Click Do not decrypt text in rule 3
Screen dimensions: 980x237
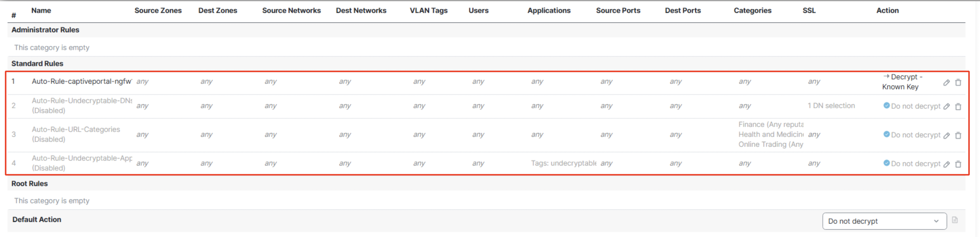pos(915,135)
